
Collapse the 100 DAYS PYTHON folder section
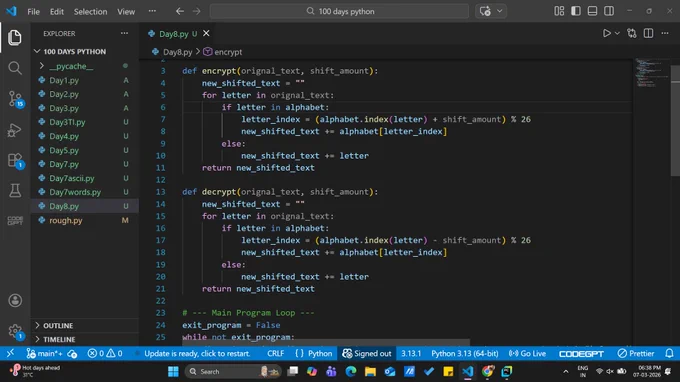pos(74,52)
